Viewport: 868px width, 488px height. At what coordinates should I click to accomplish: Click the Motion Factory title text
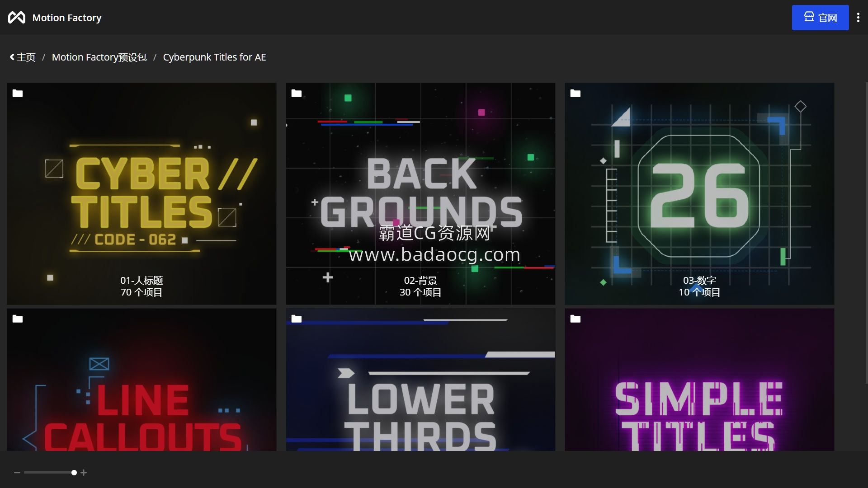point(67,18)
